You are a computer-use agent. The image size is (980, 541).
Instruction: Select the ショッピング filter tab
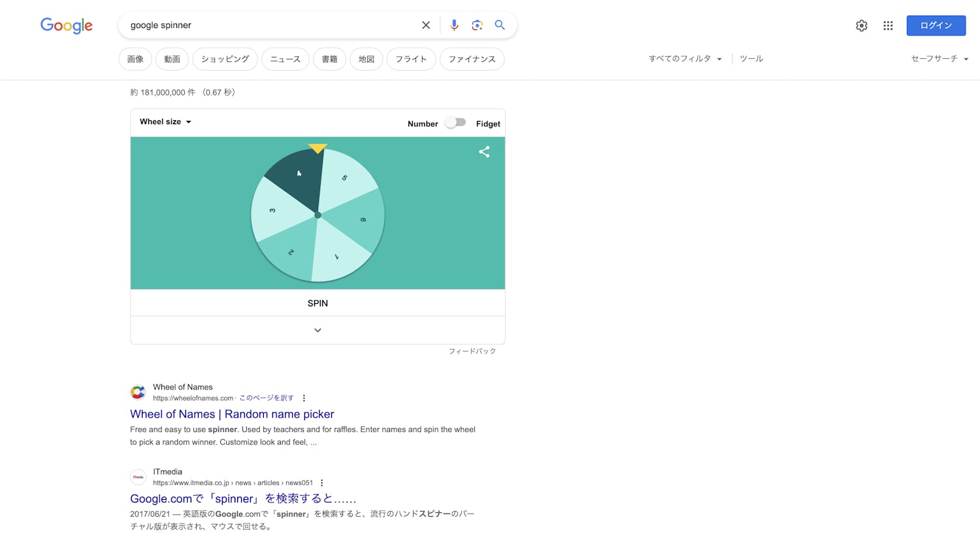(225, 59)
